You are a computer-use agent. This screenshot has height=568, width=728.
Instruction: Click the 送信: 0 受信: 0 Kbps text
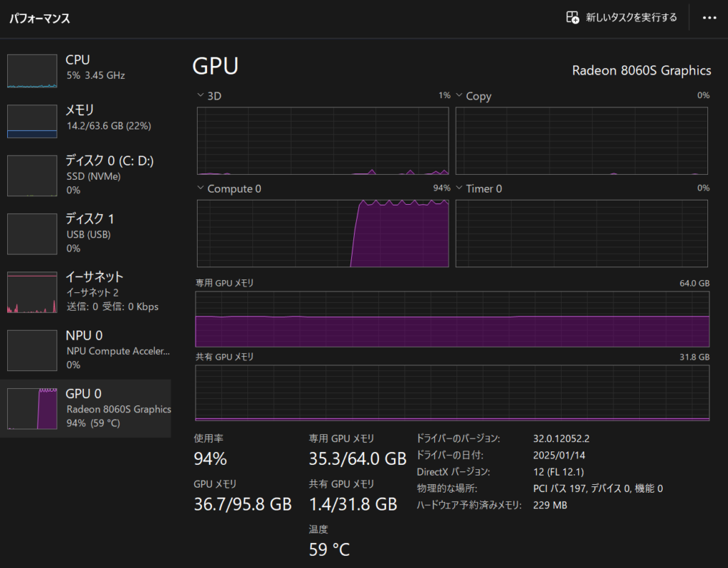[112, 306]
